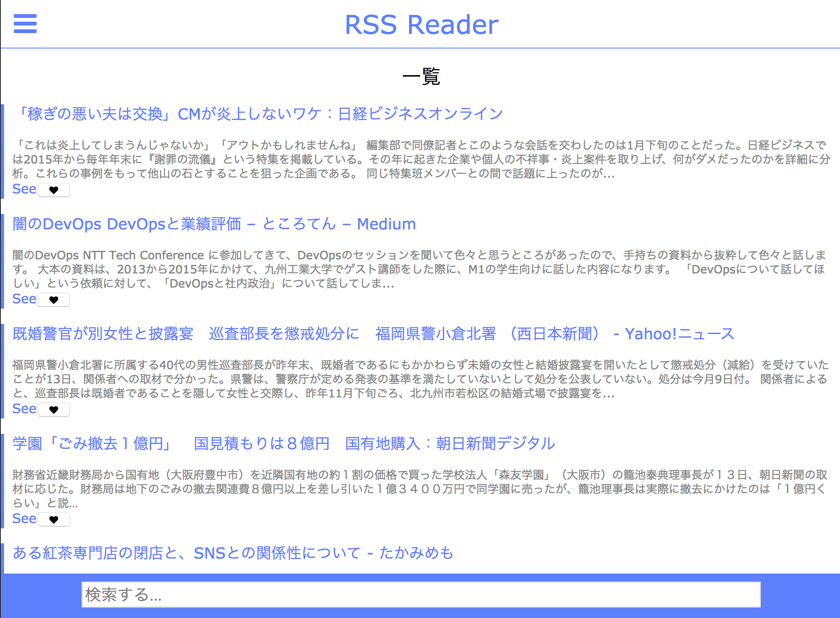
Task: Open the 紅茶専門店 SNS article title
Action: point(233,553)
